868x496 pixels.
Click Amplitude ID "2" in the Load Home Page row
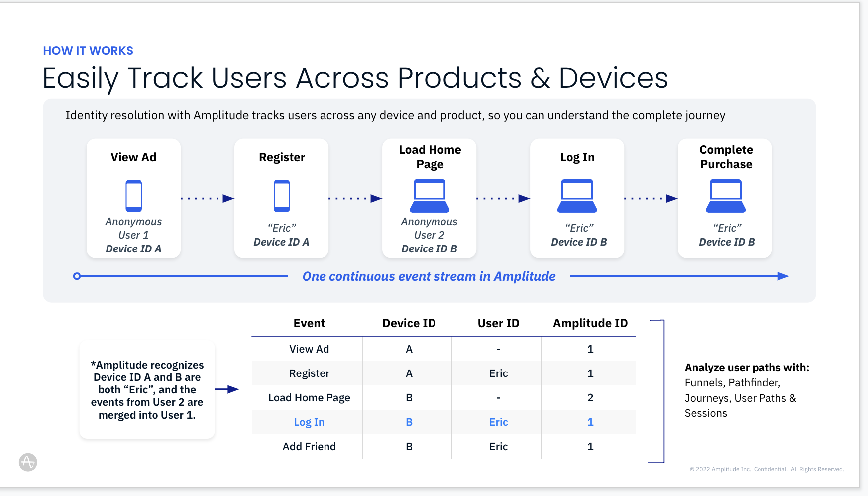(x=590, y=398)
